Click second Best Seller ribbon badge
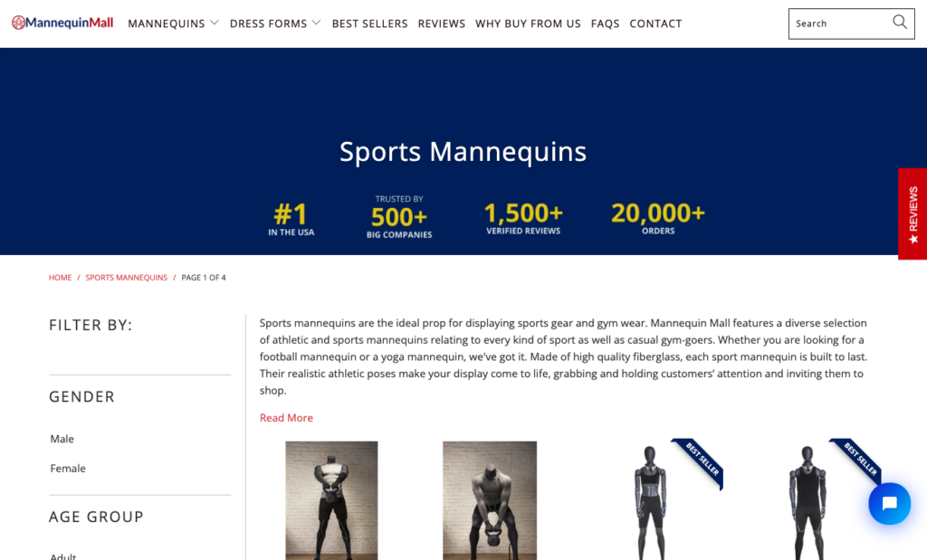Screen dimensions: 927x560 [858, 460]
